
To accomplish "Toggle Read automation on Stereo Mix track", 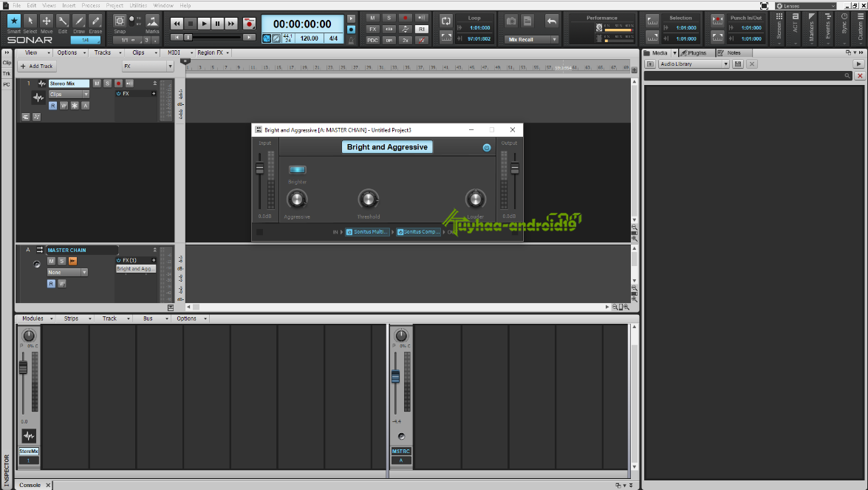I will tap(52, 106).
